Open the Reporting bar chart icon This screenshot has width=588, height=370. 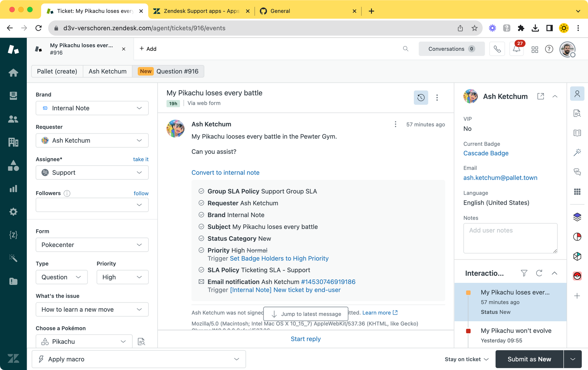pyautogui.click(x=13, y=189)
